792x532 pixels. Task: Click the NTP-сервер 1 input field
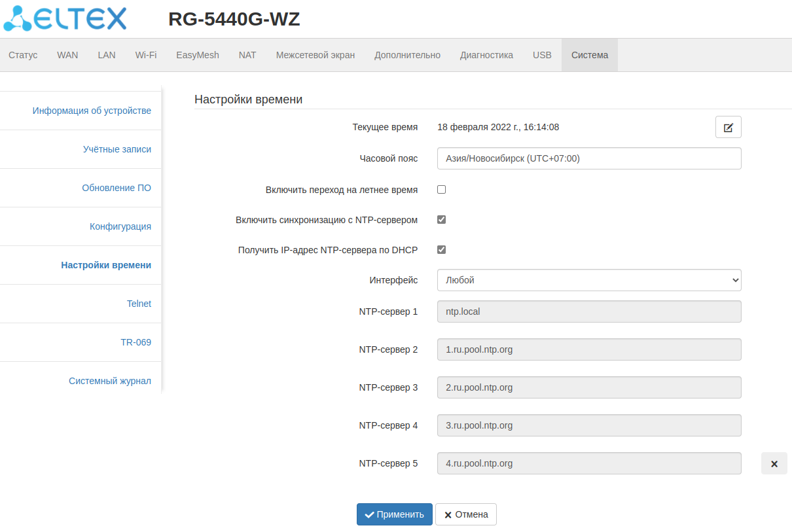588,311
